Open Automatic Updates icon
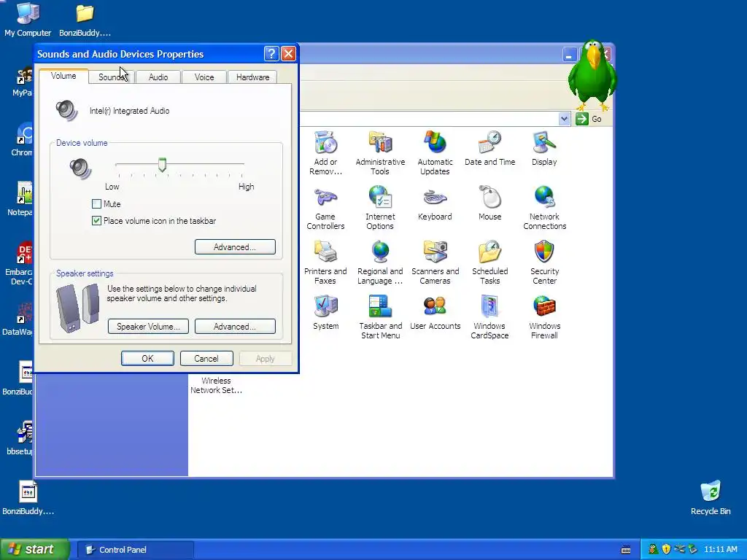 click(435, 153)
